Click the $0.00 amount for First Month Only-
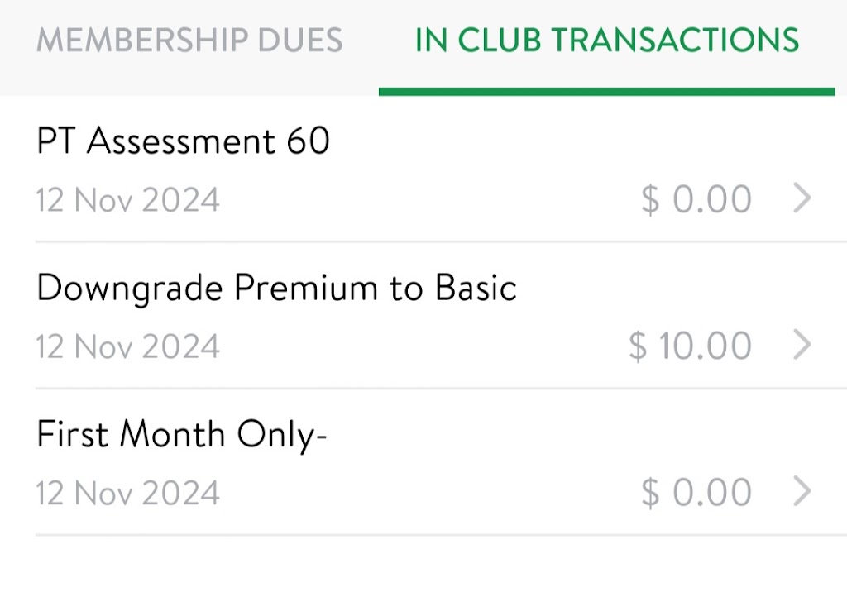This screenshot has height=616, width=847. click(x=696, y=492)
